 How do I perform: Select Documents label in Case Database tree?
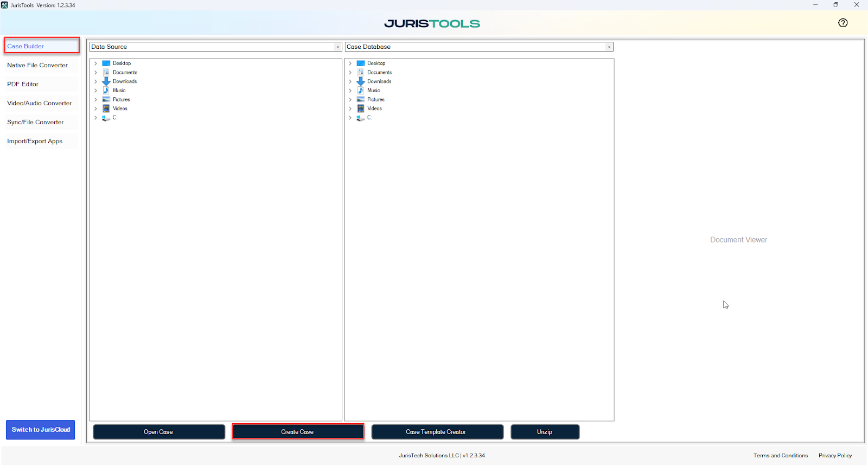pyautogui.click(x=379, y=72)
